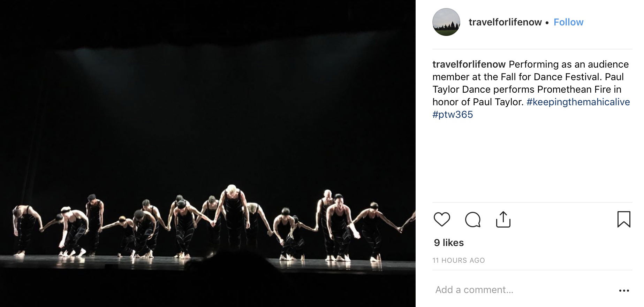This screenshot has height=307, width=644.
Task: Follow the travelforlifenow account
Action: point(568,22)
